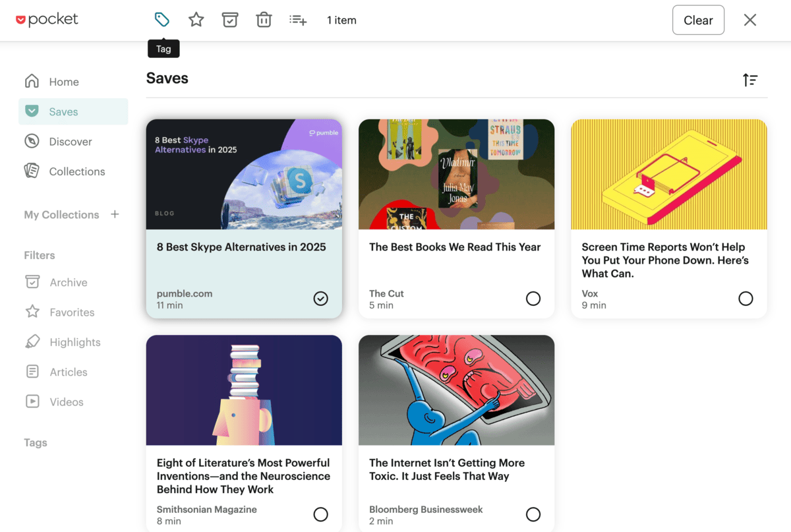
Task: Go to Home in the sidebar
Action: 73,82
